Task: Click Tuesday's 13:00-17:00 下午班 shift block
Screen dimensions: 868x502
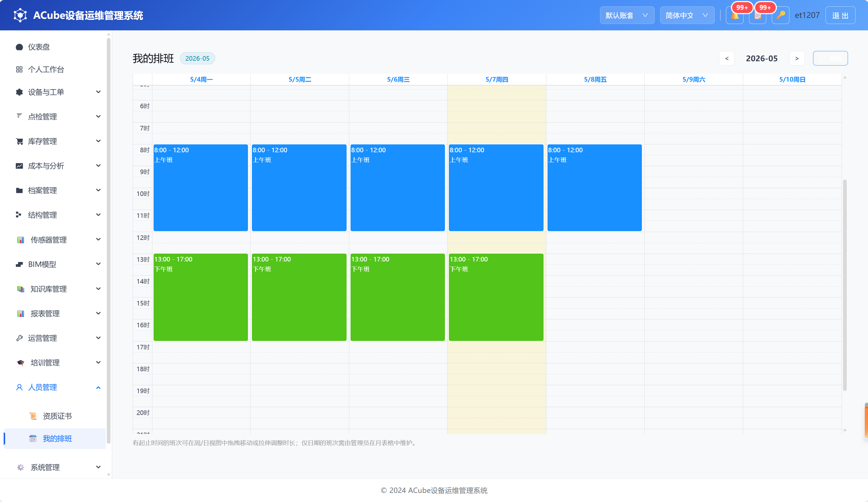Action: (x=299, y=297)
